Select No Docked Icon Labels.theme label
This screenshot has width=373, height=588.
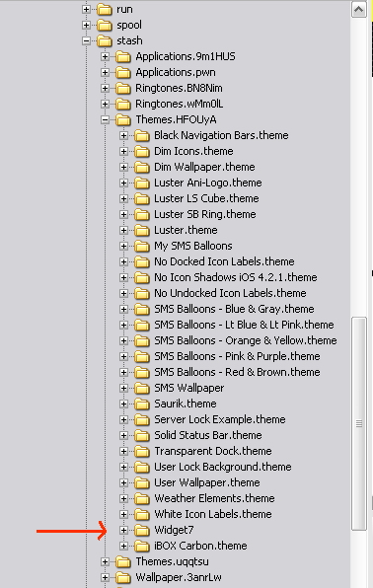coord(224,261)
